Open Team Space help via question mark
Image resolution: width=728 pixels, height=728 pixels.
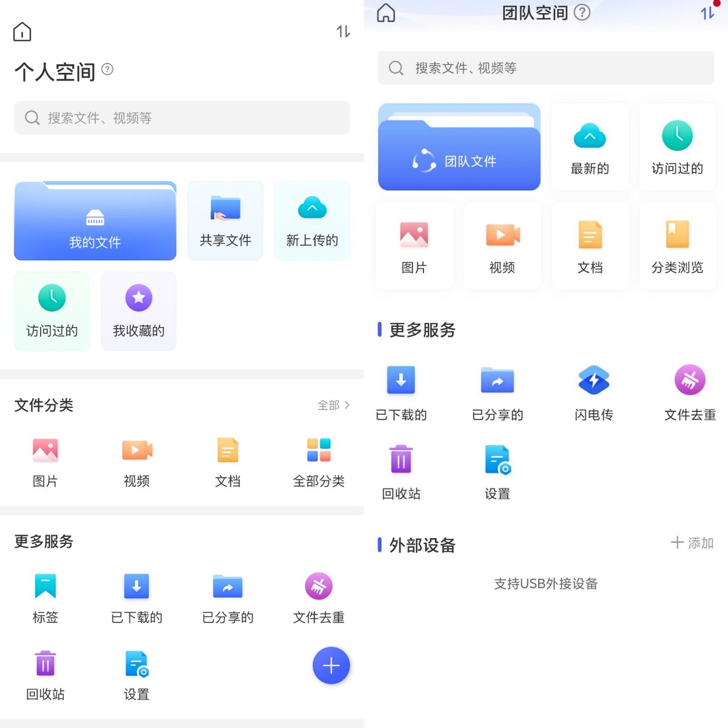point(581,12)
